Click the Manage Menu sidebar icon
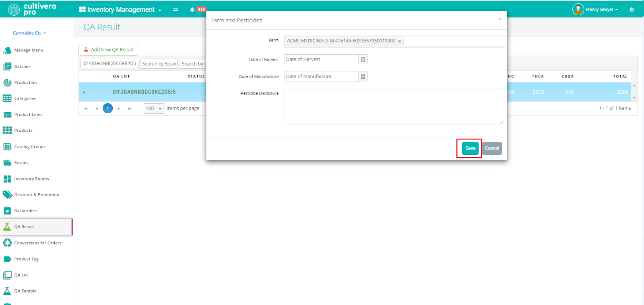Image resolution: width=644 pixels, height=305 pixels. (x=7, y=50)
